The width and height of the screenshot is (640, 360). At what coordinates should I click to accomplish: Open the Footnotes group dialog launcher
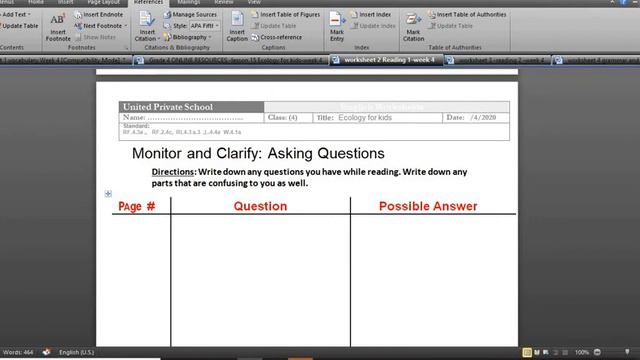coord(127,48)
